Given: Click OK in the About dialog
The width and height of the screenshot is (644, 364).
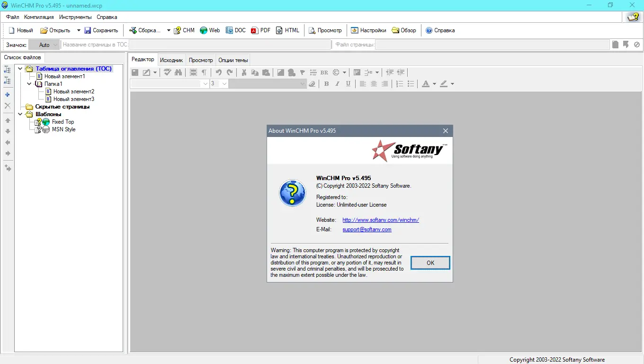Looking at the screenshot, I should [x=430, y=263].
